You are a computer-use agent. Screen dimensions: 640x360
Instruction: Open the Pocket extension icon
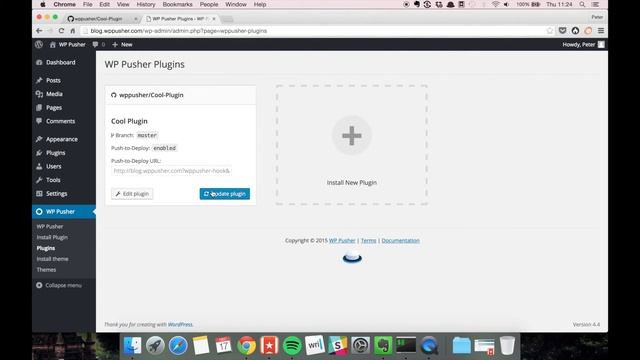tap(562, 31)
